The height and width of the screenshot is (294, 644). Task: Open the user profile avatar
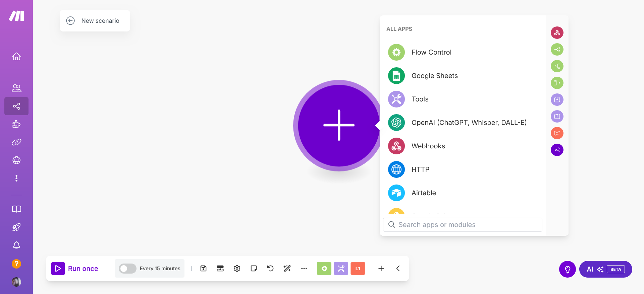(16, 282)
